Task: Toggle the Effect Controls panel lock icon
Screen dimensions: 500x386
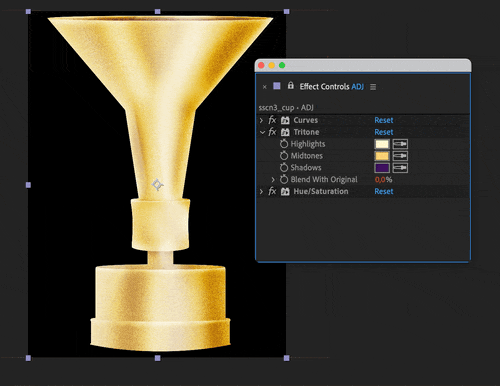Action: coord(291,86)
